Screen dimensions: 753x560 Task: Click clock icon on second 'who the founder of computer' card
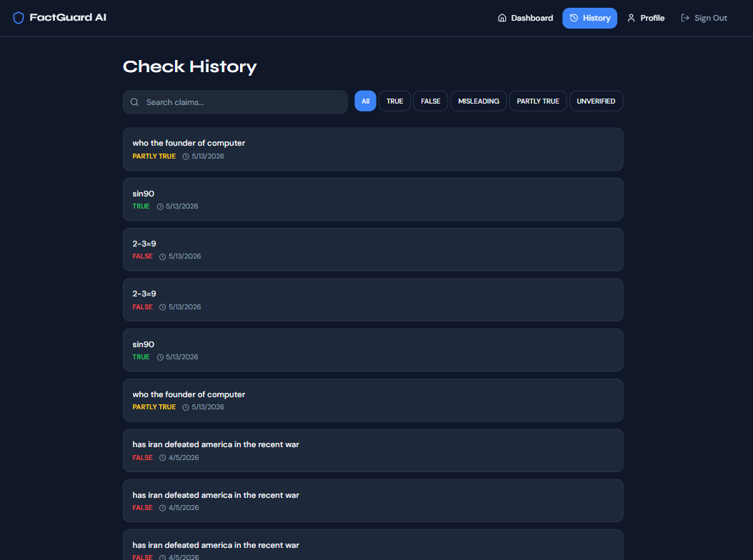click(x=186, y=407)
